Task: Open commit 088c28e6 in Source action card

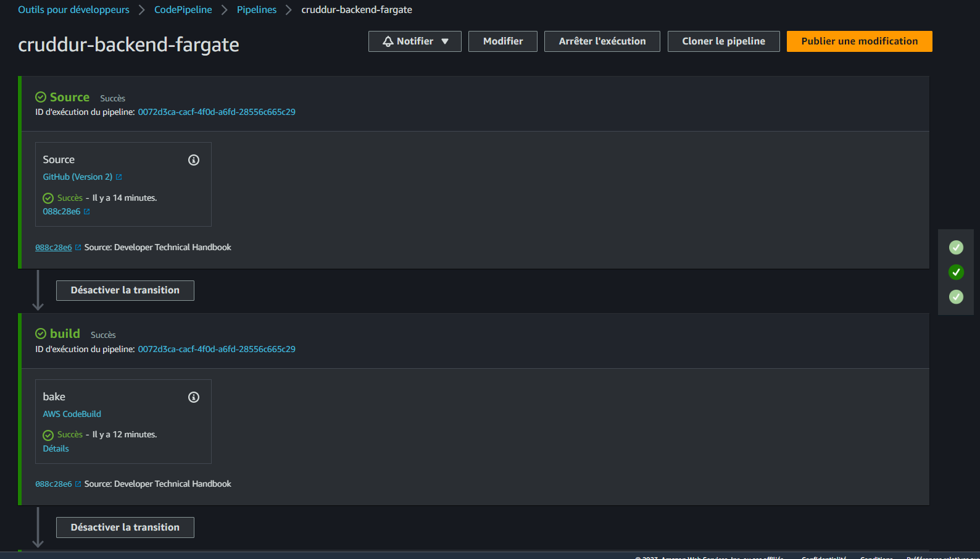Action: pyautogui.click(x=62, y=211)
